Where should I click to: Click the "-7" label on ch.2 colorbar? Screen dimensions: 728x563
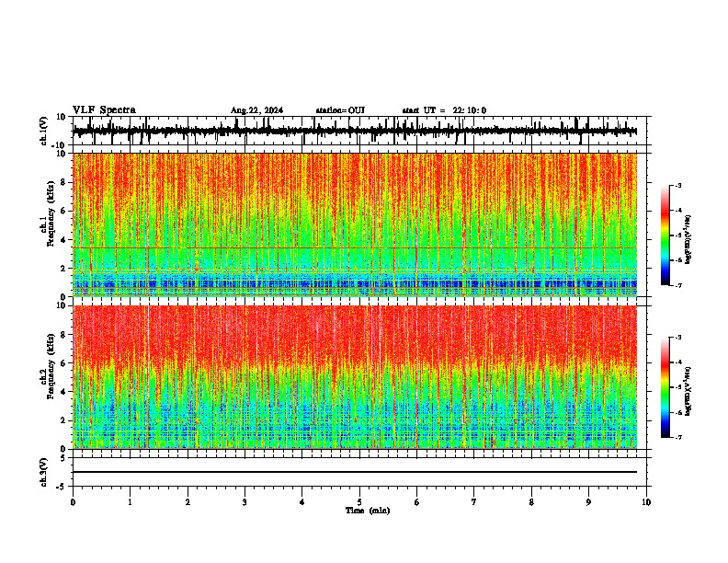click(677, 437)
